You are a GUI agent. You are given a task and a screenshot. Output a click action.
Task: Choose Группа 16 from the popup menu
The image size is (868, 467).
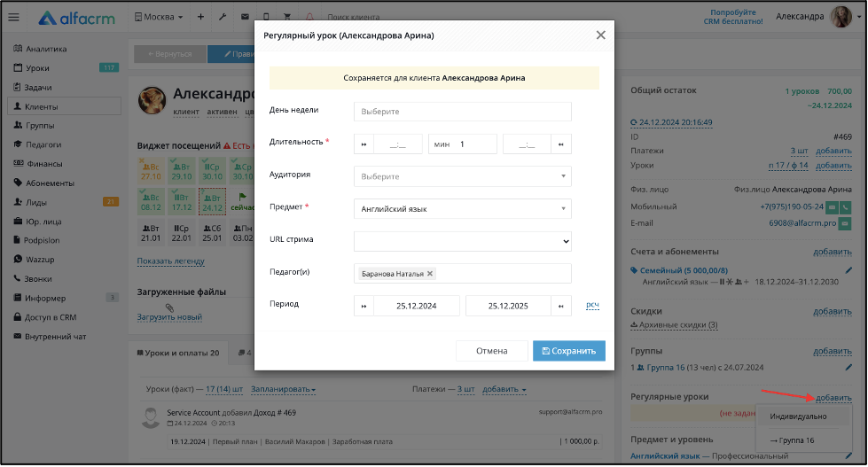[x=792, y=440]
